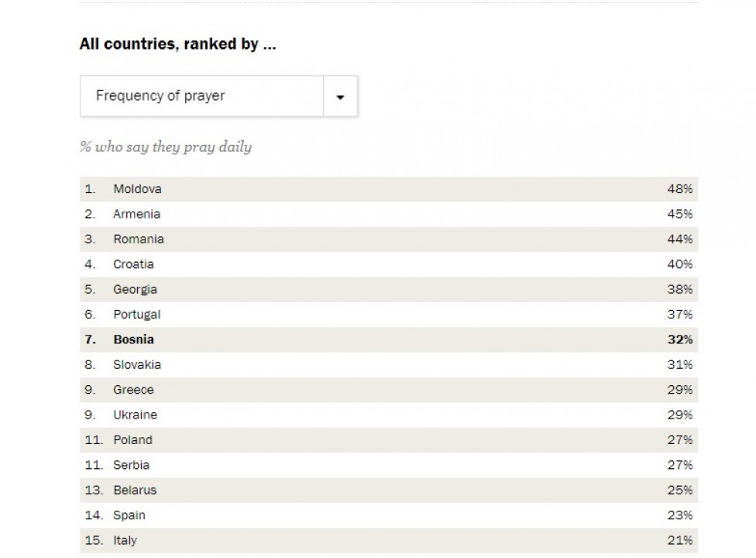Viewport: 756px width, 558px height.
Task: Select Greece in the ranking
Action: (x=133, y=390)
